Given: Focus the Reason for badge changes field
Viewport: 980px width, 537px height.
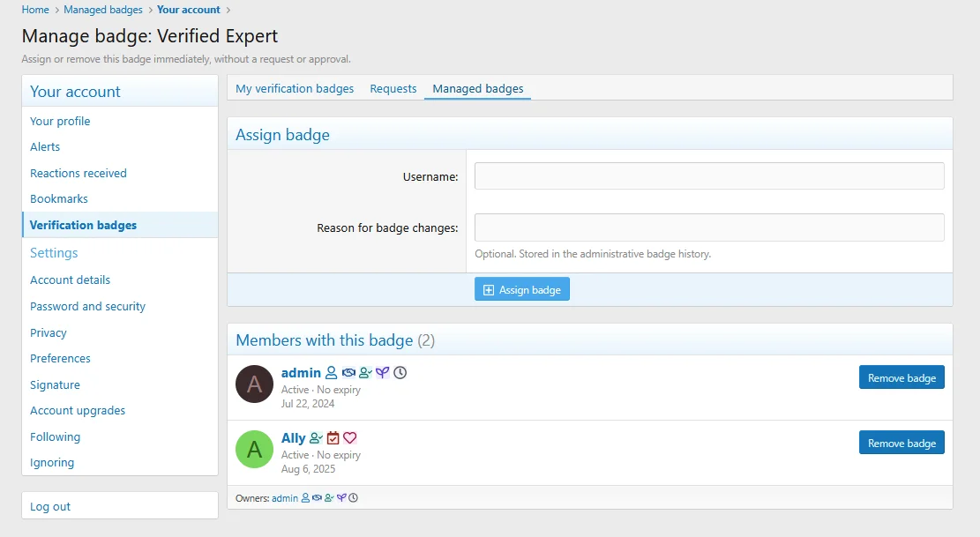Looking at the screenshot, I should coord(709,227).
